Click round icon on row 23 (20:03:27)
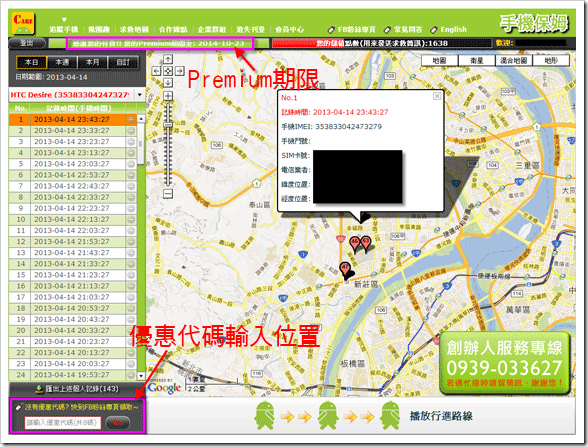The width and height of the screenshot is (588, 447). 131,364
